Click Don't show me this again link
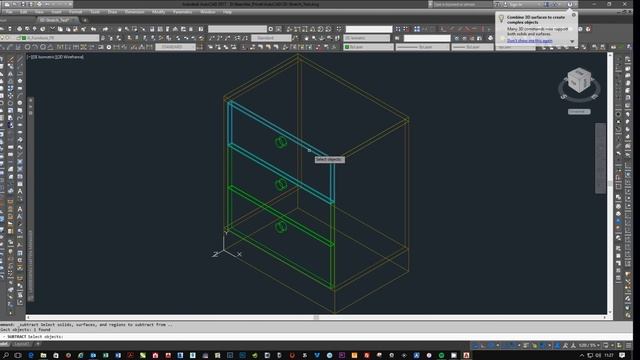640x360 pixels. click(529, 41)
